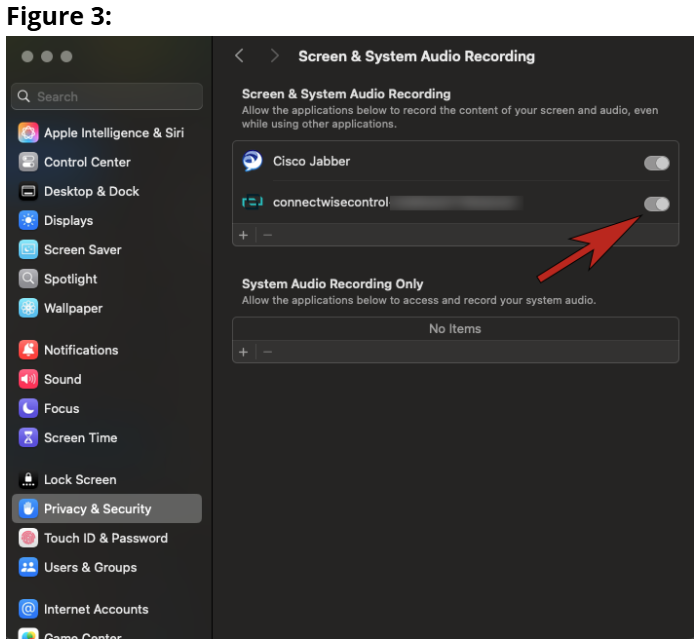Image resolution: width=700 pixels, height=642 pixels.
Task: Click the Apple Intelligence & Siri icon
Action: coord(28,133)
